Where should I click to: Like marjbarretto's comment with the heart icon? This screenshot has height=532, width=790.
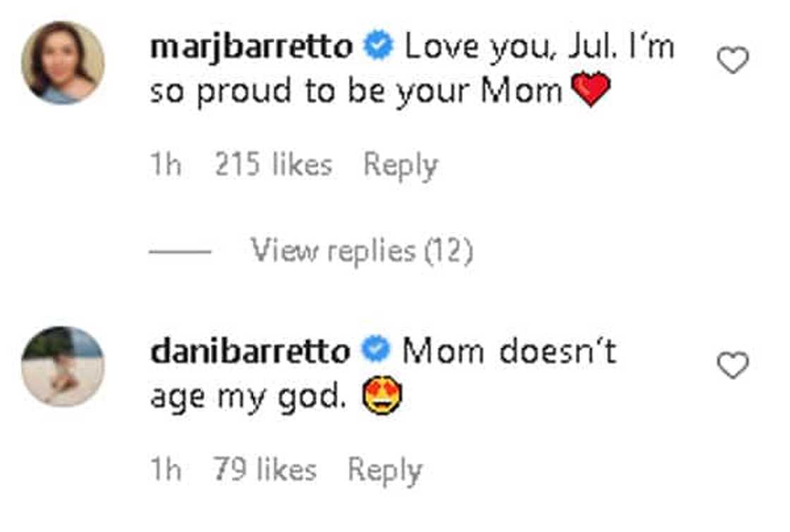(732, 61)
